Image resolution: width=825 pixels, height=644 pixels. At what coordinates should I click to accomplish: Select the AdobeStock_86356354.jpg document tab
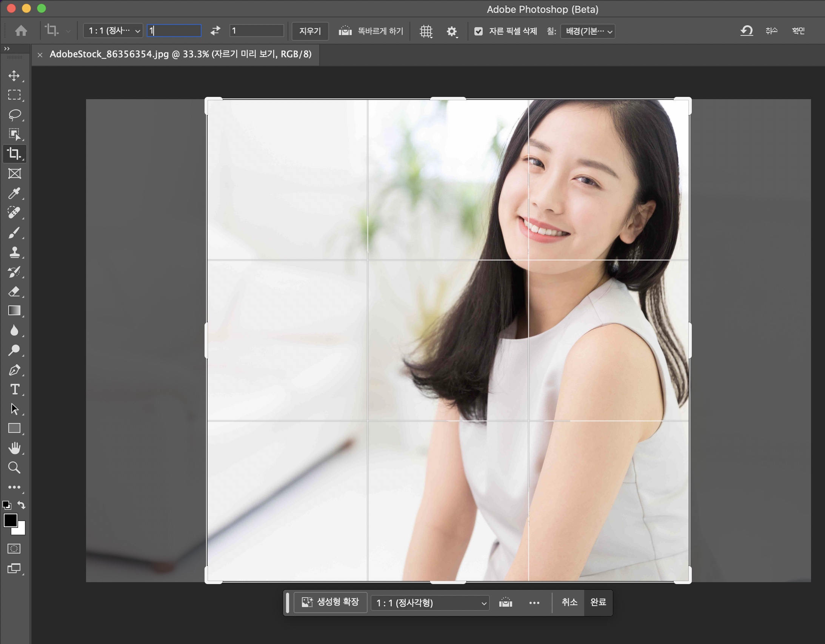pos(180,54)
